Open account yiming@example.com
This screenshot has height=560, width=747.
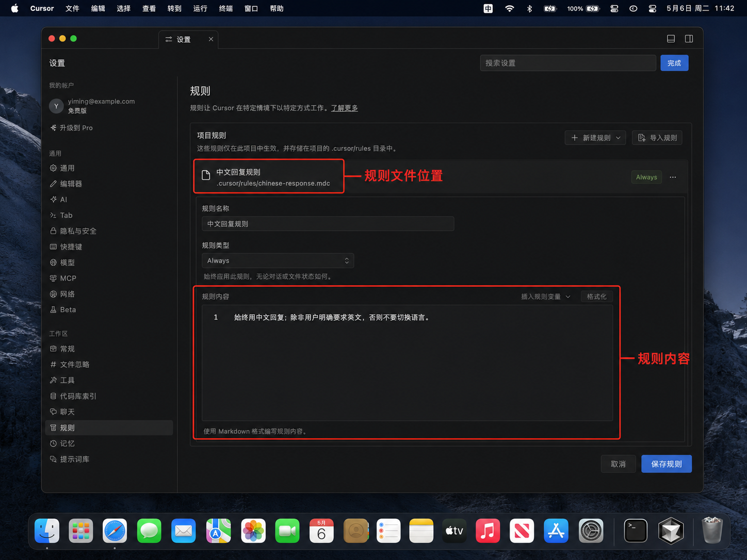[93, 106]
